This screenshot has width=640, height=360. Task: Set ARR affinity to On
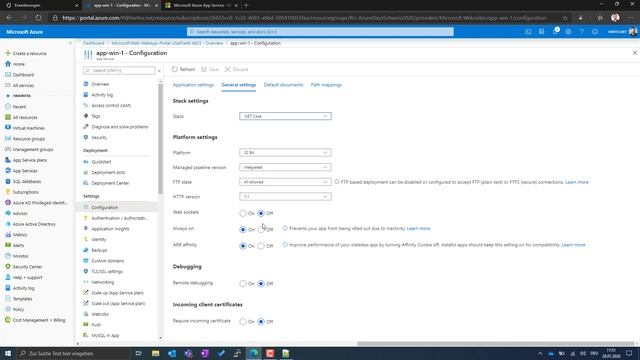coord(243,246)
